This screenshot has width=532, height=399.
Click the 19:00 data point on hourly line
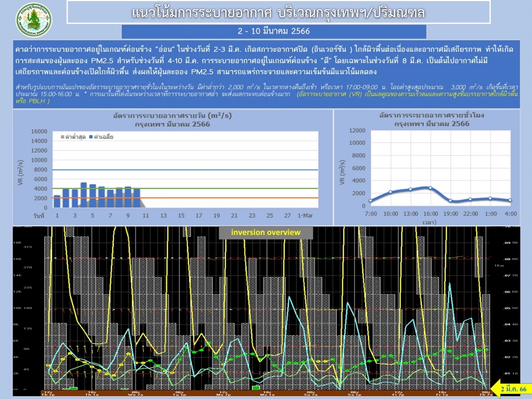point(451,201)
